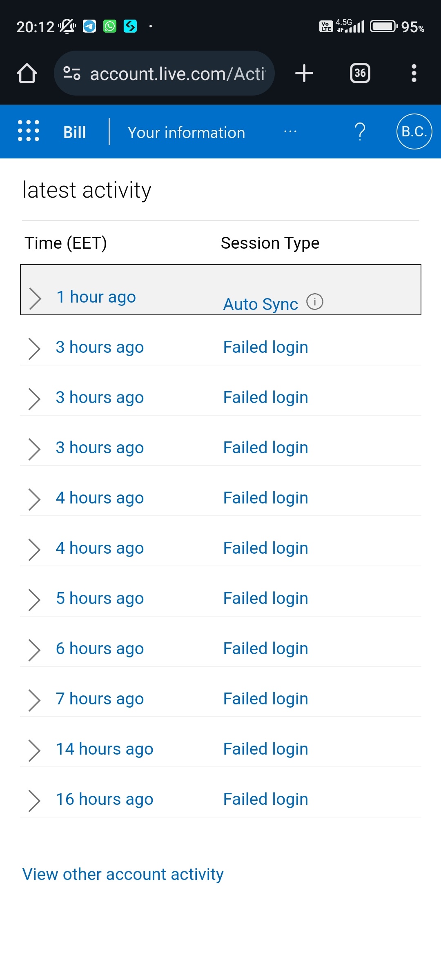Open the Microsoft apps grid launcher
This screenshot has width=441, height=980.
pyautogui.click(x=29, y=131)
